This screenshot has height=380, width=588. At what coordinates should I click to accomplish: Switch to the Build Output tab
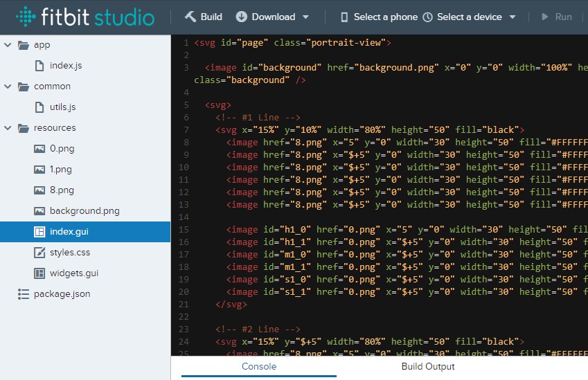click(428, 367)
